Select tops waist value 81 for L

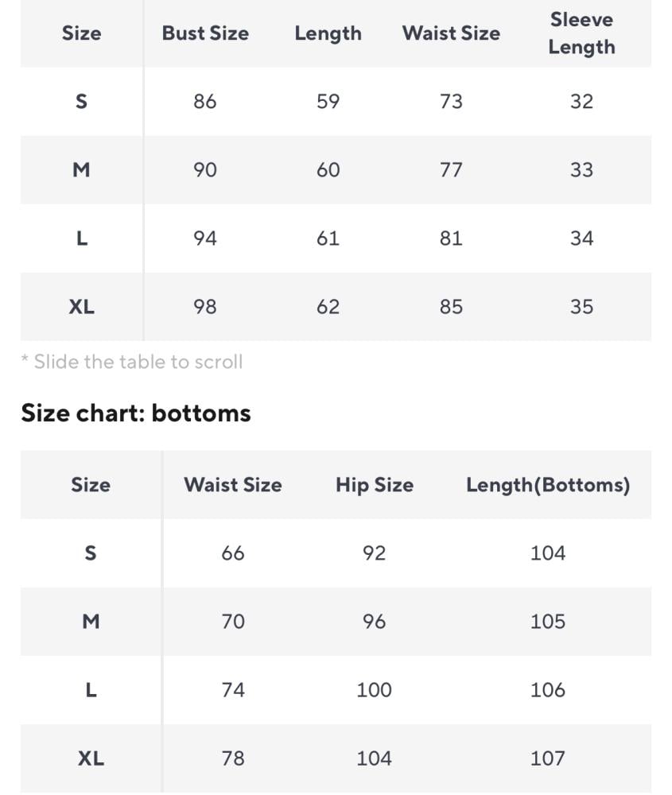pos(451,238)
